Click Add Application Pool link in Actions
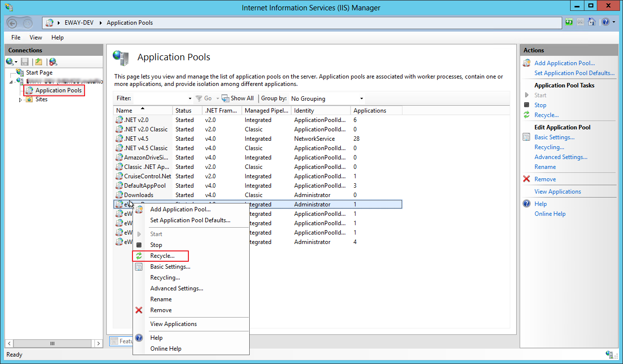This screenshot has height=364, width=623. click(x=565, y=63)
